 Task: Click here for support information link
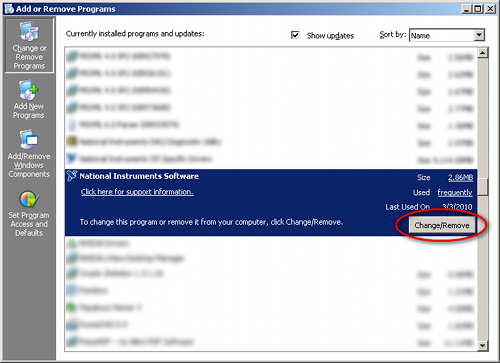point(137,192)
